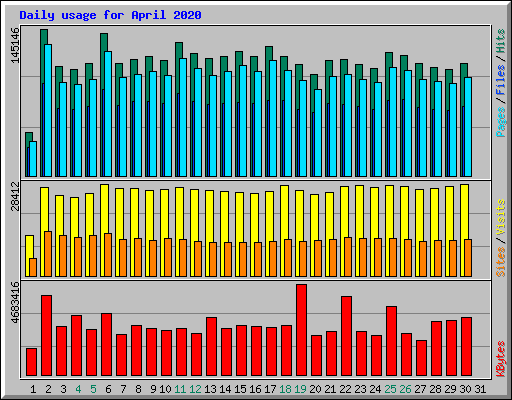Click the 4683416 axis value

click(x=15, y=303)
